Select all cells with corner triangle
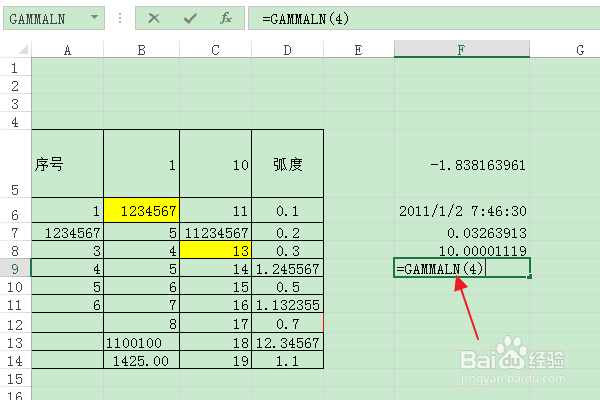This screenshot has height=400, width=600. coord(23,49)
